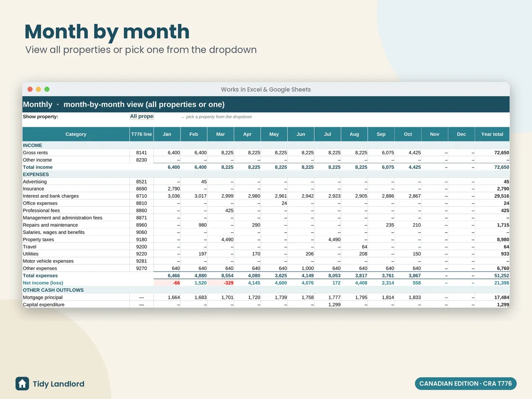Click the "Other income" row label
The height and width of the screenshot is (399, 532).
click(x=37, y=160)
